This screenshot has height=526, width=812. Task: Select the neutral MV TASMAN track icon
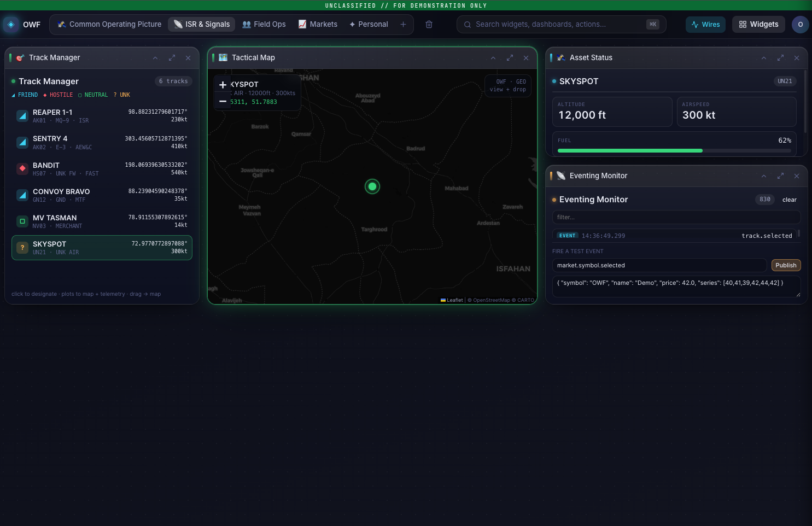coord(22,221)
